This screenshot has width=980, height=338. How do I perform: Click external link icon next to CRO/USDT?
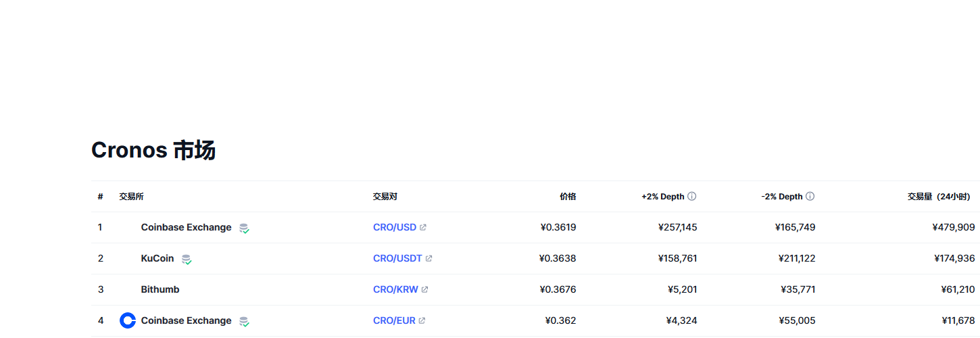click(x=428, y=258)
